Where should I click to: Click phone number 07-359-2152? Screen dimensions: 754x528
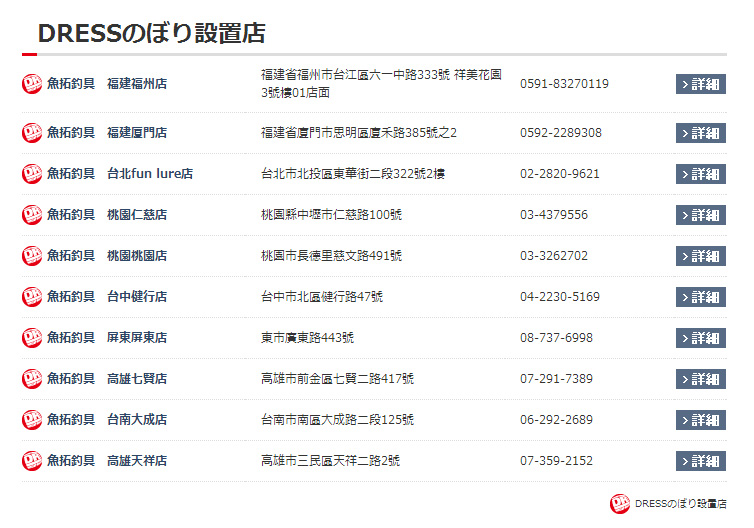556,461
